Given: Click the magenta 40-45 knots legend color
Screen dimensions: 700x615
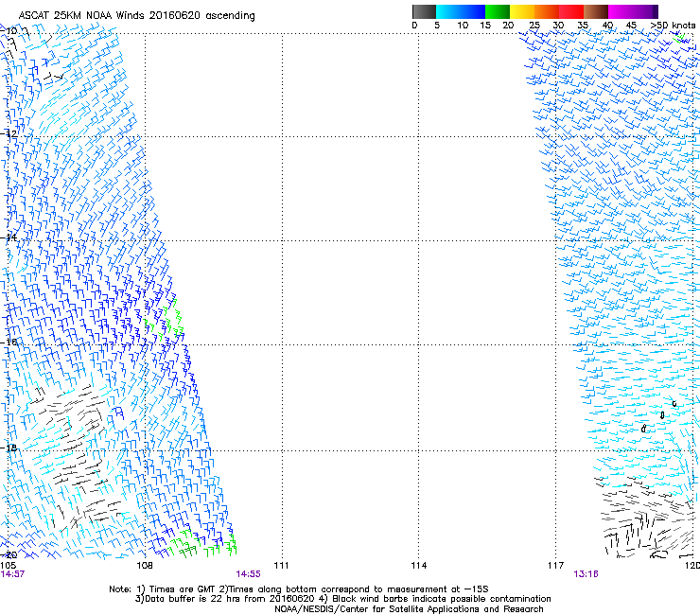Looking at the screenshot, I should [621, 11].
